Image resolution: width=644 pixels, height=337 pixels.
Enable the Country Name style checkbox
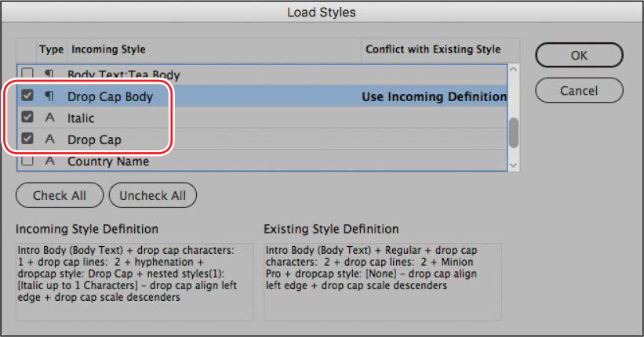click(x=27, y=160)
